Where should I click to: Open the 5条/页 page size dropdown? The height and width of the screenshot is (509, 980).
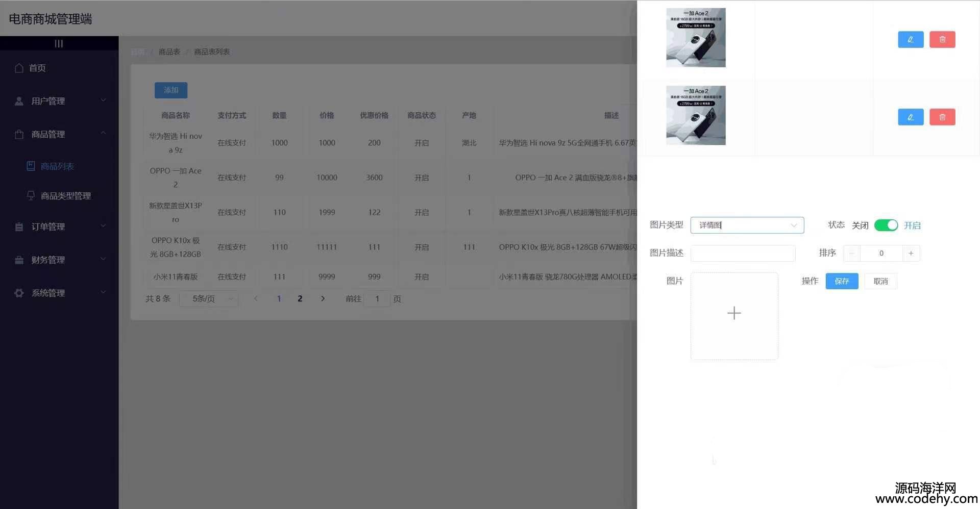tap(208, 299)
